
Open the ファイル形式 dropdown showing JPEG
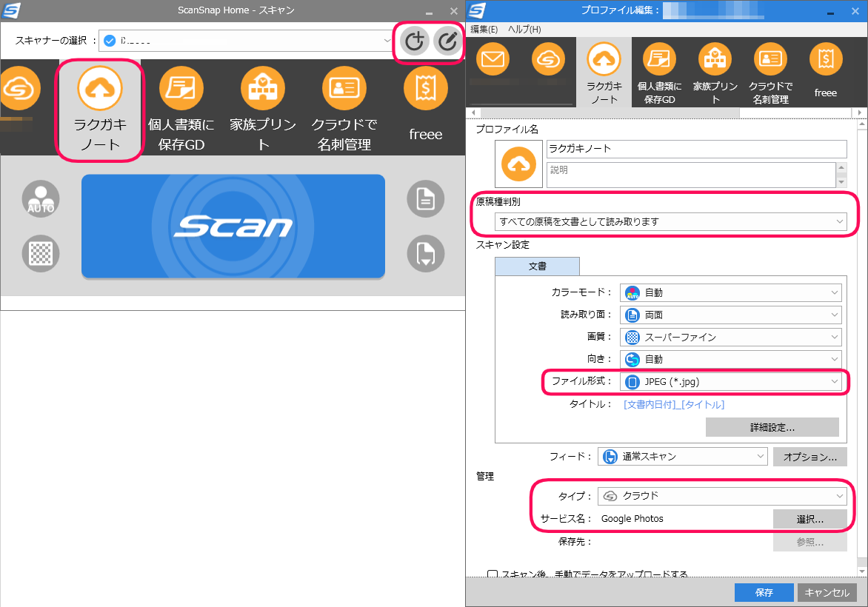[x=731, y=381]
